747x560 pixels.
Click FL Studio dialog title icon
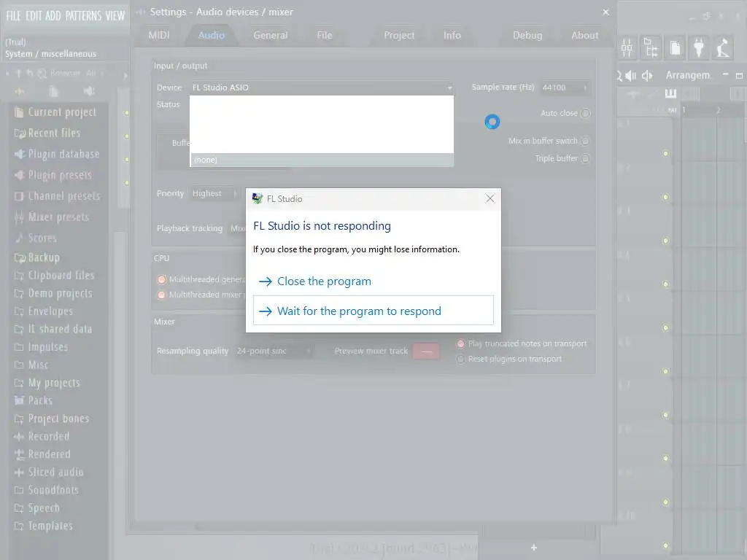coord(258,198)
